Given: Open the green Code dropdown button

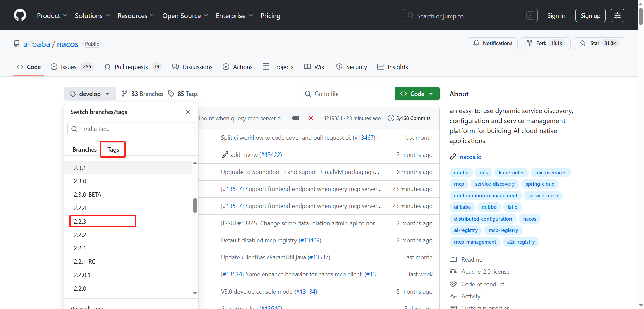Looking at the screenshot, I should 417,94.
